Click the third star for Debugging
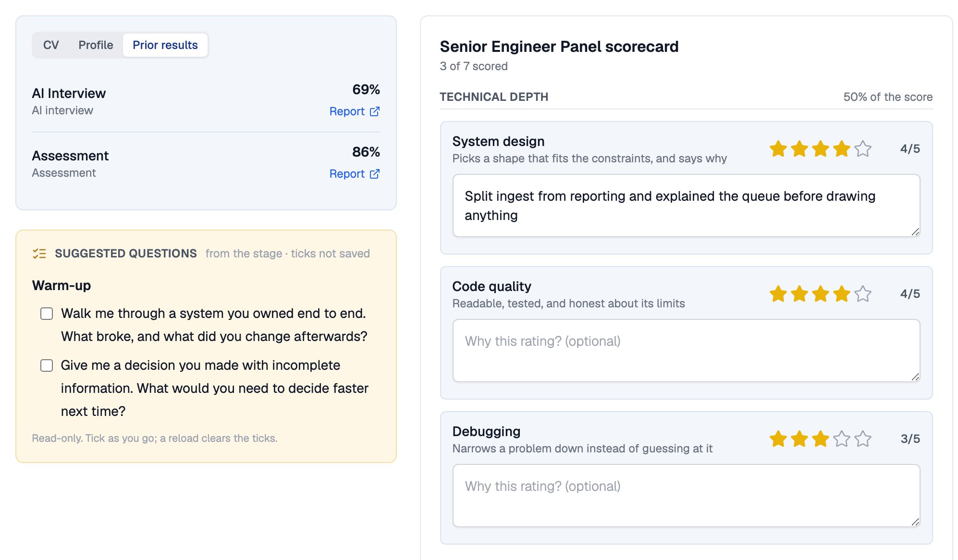Screen dimensions: 958x560 (x=821, y=439)
